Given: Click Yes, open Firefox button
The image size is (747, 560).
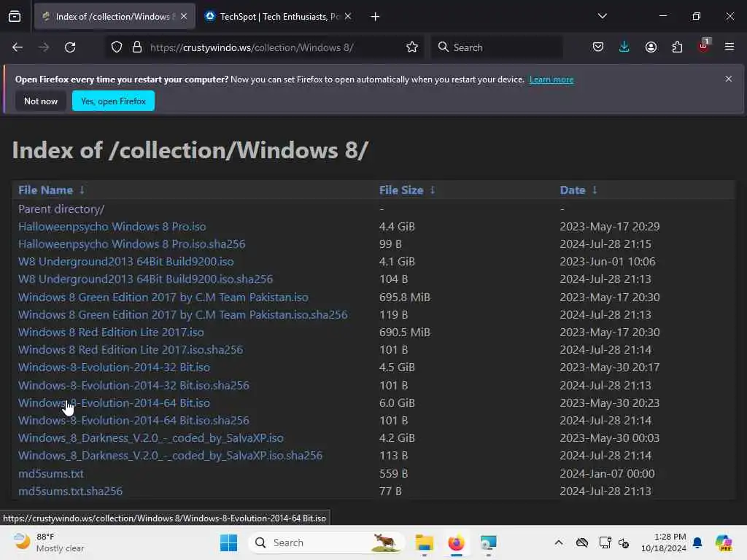Looking at the screenshot, I should click(113, 101).
